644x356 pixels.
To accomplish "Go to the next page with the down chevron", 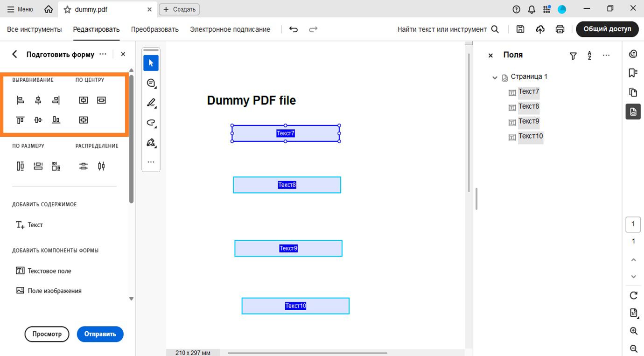I will coord(633,277).
